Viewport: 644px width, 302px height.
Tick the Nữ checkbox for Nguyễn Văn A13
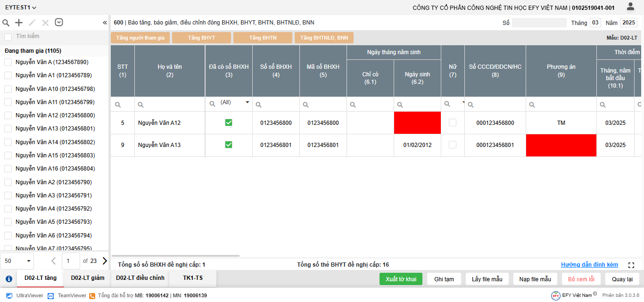[453, 145]
